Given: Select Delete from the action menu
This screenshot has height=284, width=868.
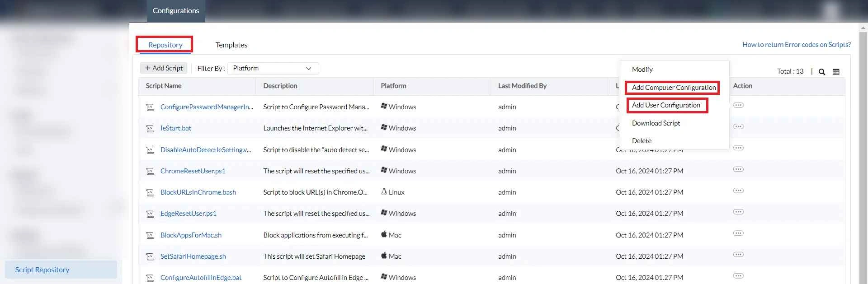Looking at the screenshot, I should [642, 141].
